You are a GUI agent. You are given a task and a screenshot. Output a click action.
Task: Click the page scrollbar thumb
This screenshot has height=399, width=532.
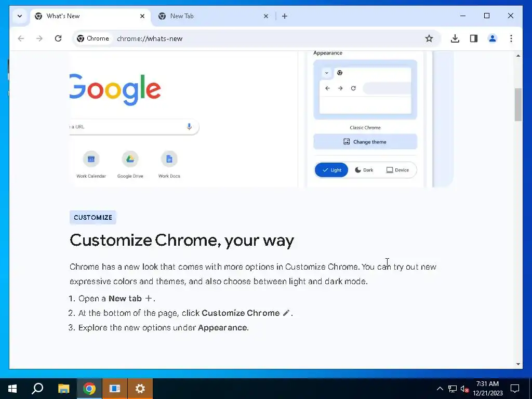pos(518,104)
